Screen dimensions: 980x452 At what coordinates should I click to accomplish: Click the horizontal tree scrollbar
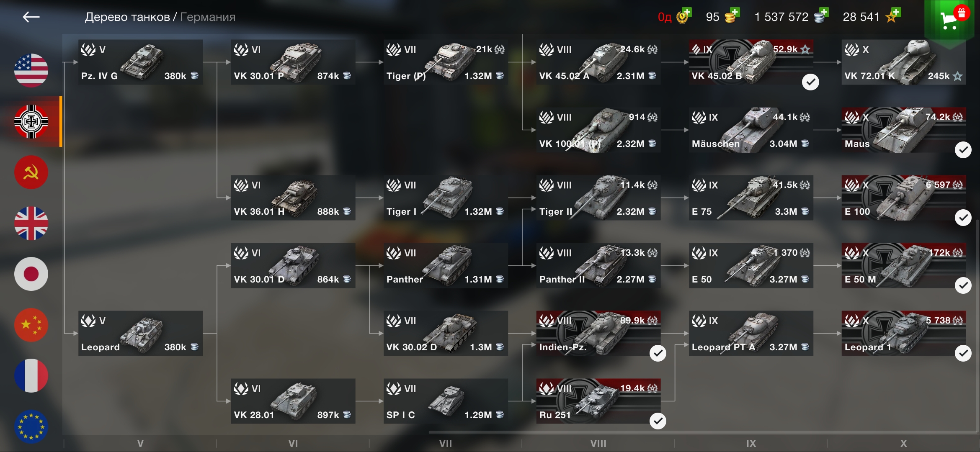coord(702,432)
